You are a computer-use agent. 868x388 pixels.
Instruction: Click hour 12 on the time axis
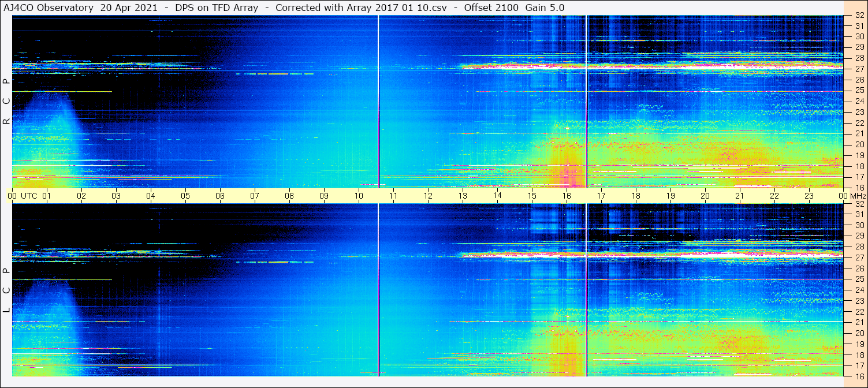pos(428,196)
